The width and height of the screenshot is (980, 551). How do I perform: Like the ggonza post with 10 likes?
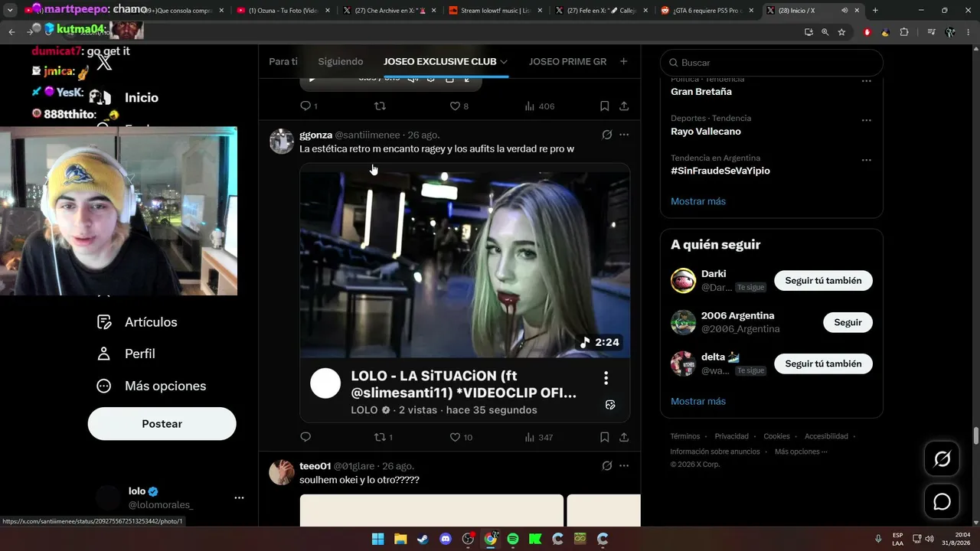(x=461, y=437)
